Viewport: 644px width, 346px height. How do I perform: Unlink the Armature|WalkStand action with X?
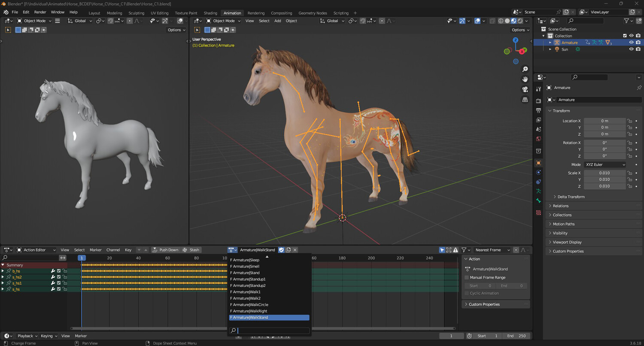tap(295, 250)
